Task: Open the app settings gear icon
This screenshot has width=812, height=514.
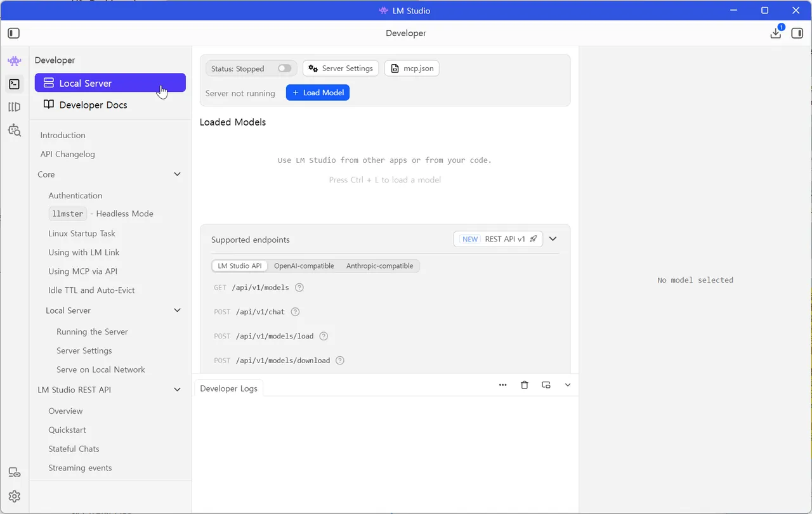Action: [x=14, y=496]
